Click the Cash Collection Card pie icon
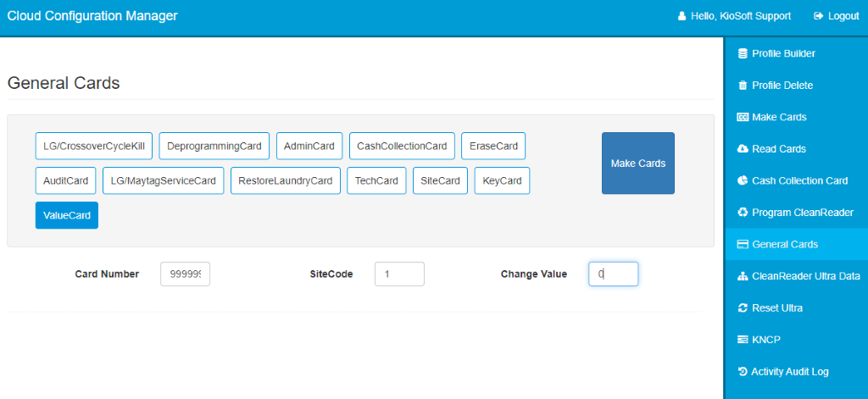 tap(743, 180)
